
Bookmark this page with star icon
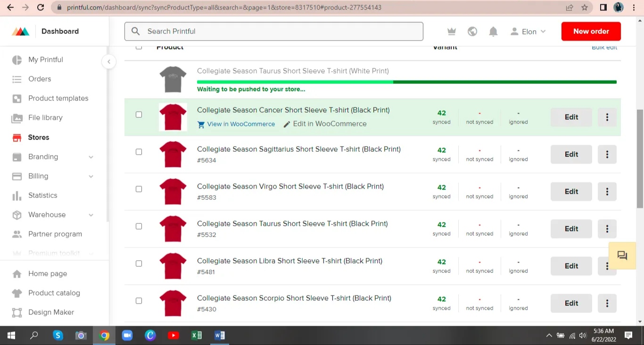coord(585,8)
